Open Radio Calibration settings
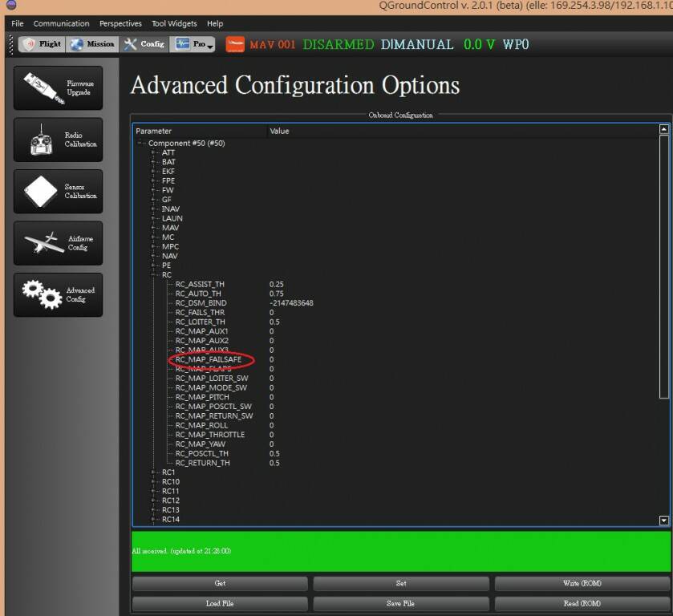 (x=58, y=140)
